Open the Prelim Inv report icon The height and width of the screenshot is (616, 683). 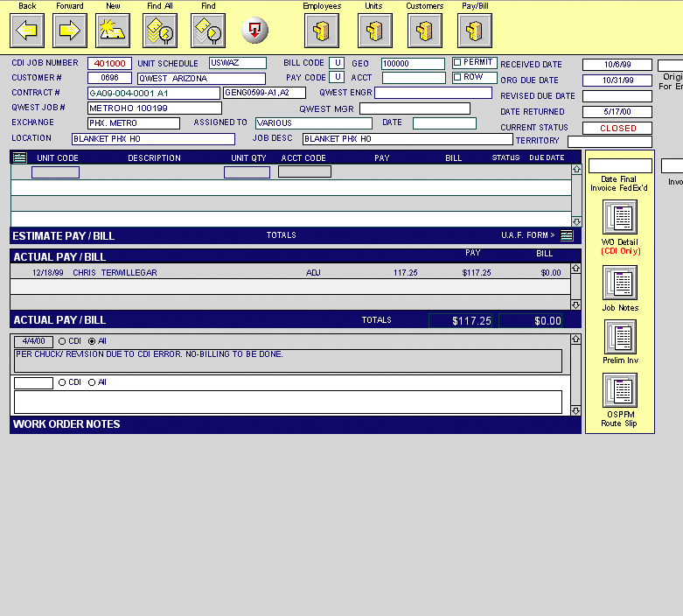620,337
